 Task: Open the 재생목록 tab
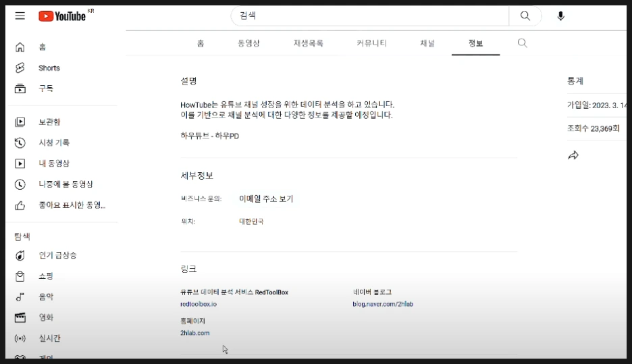(309, 43)
